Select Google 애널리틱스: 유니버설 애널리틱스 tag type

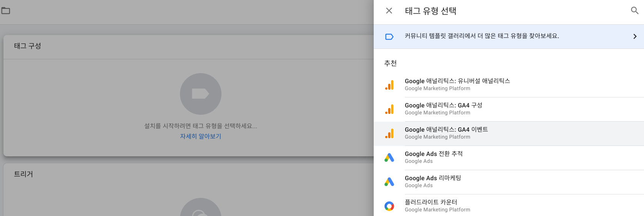509,85
